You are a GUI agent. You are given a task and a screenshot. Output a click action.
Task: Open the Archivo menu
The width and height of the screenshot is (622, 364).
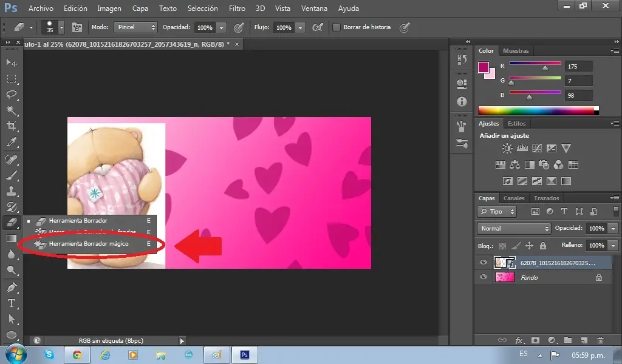(x=41, y=8)
